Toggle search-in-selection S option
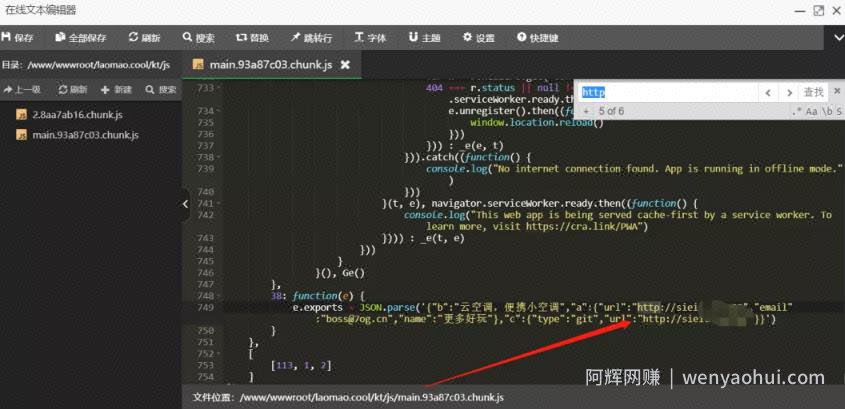The height and width of the screenshot is (409, 845). point(839,112)
